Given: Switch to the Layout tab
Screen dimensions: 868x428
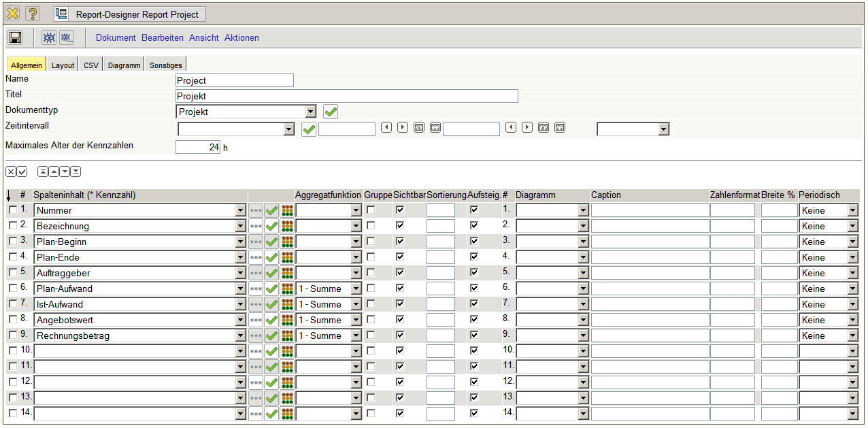Looking at the screenshot, I should (63, 65).
